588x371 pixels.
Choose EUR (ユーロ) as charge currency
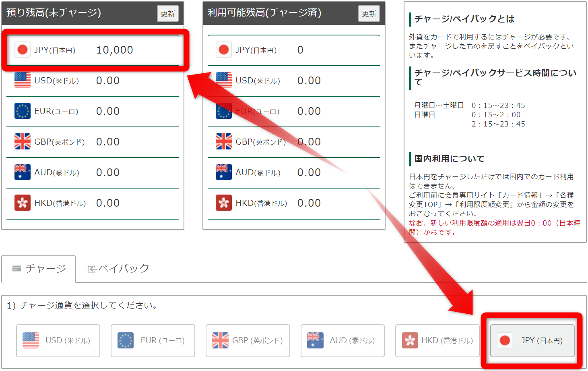(153, 341)
